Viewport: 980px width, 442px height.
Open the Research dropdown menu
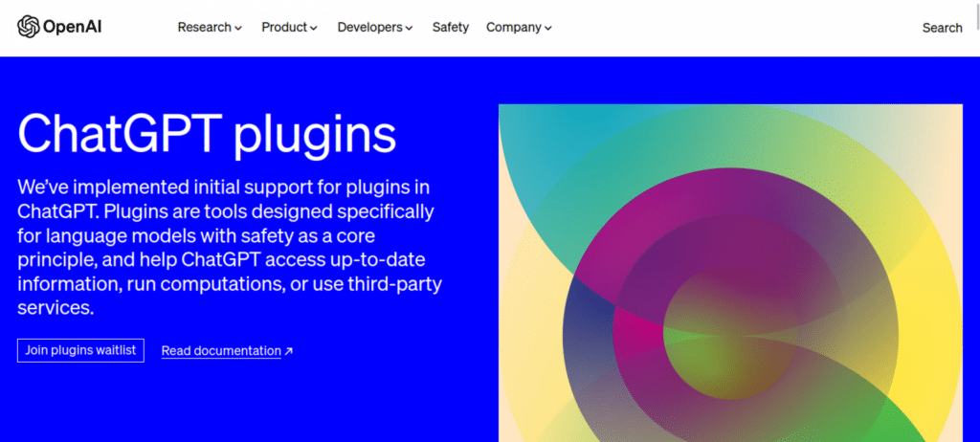click(210, 28)
